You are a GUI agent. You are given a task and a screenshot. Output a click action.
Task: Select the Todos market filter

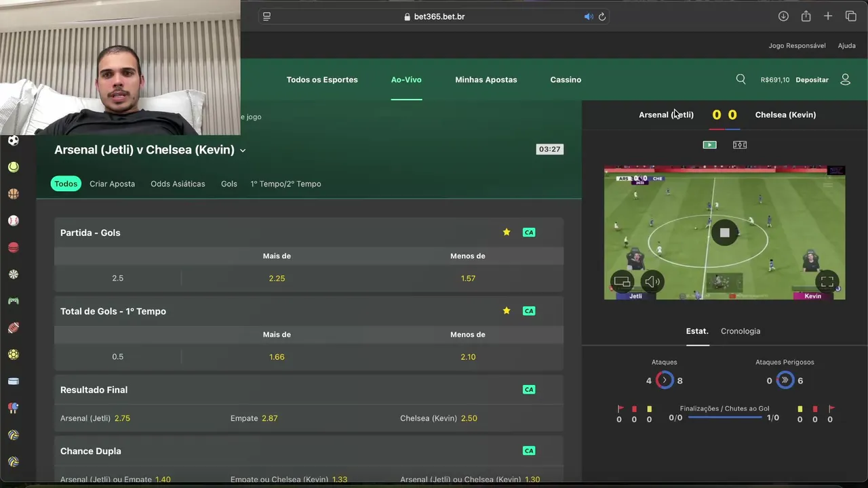pyautogui.click(x=66, y=184)
